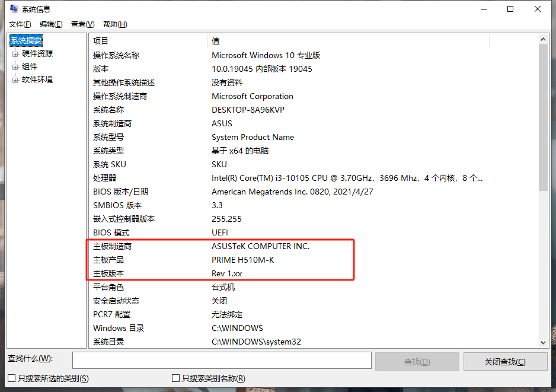Minimize the 系统信息 window
556x392 pixels.
coord(483,9)
